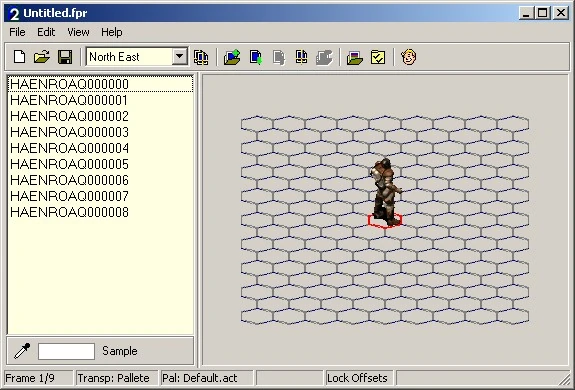Click the Lock Offsets status panel

(x=359, y=378)
